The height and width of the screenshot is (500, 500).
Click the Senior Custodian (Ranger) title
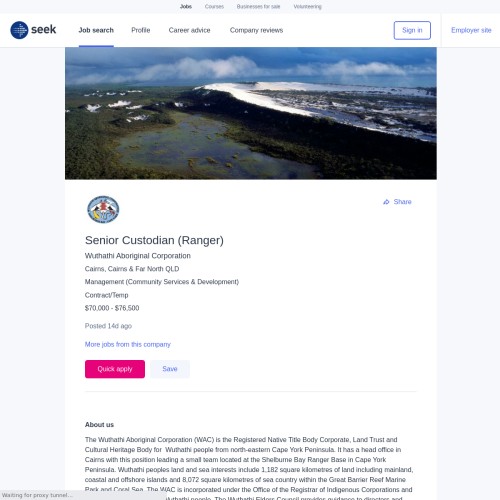click(x=154, y=240)
